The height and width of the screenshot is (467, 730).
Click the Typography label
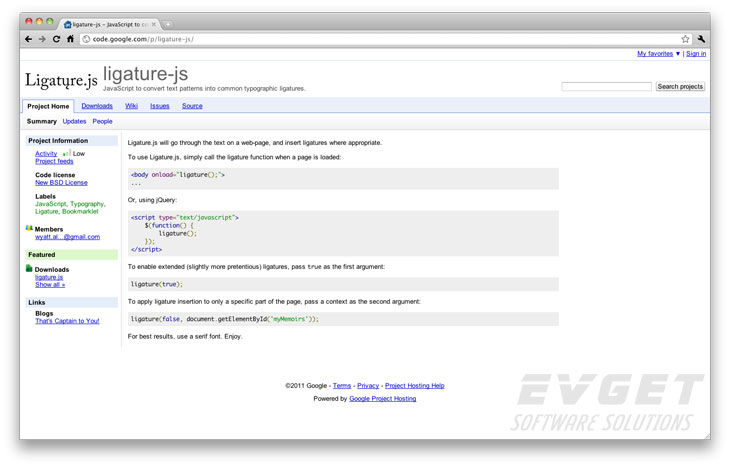pos(87,204)
